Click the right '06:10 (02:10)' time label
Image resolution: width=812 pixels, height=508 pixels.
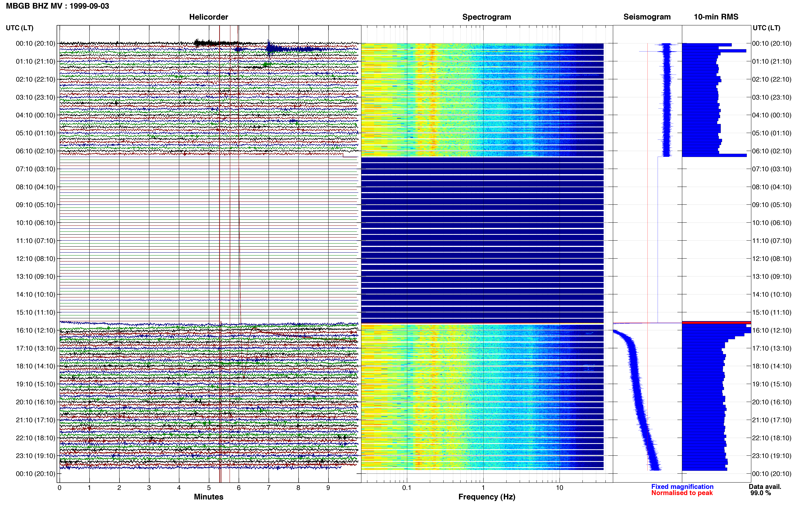pos(772,151)
